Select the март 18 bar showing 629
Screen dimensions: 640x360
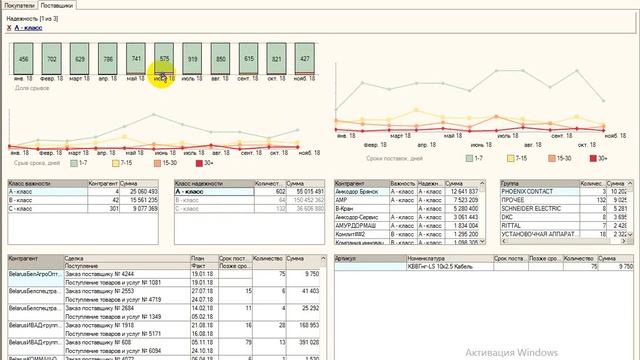pos(80,59)
